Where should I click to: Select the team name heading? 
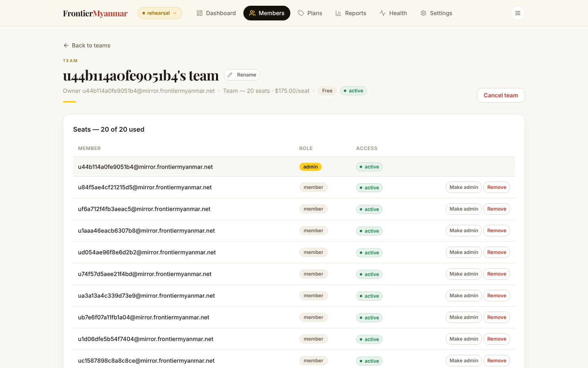click(141, 75)
